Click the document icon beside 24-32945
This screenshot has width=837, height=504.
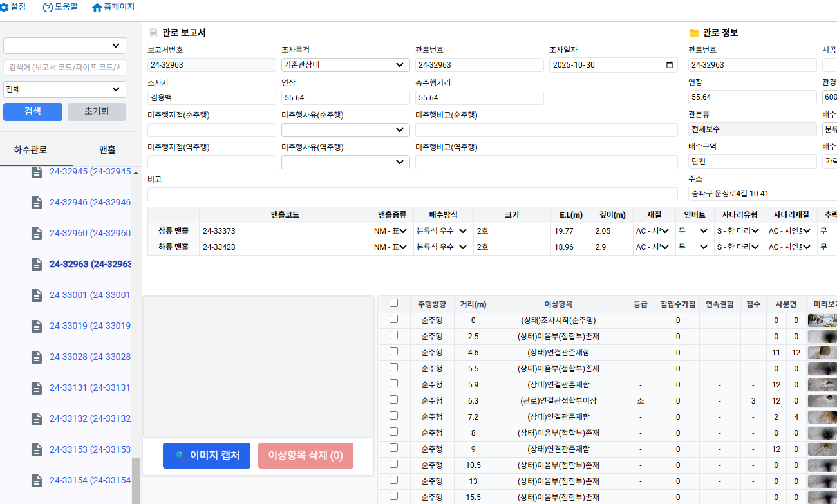[x=37, y=172]
